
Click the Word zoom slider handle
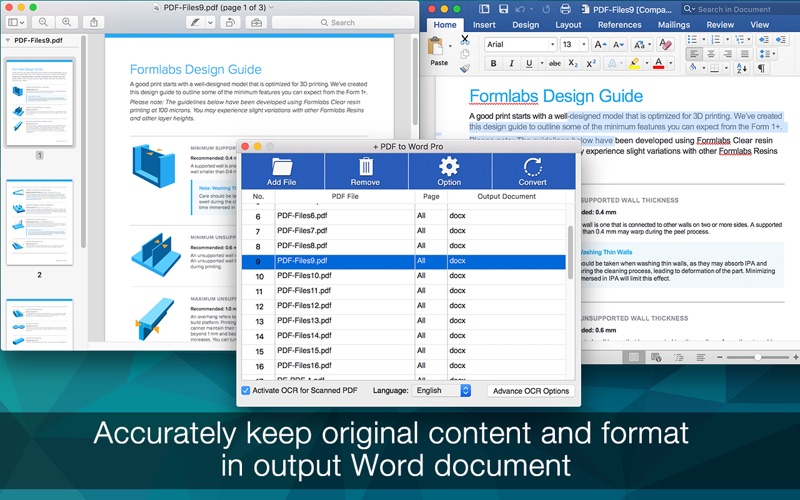pyautogui.click(x=758, y=357)
